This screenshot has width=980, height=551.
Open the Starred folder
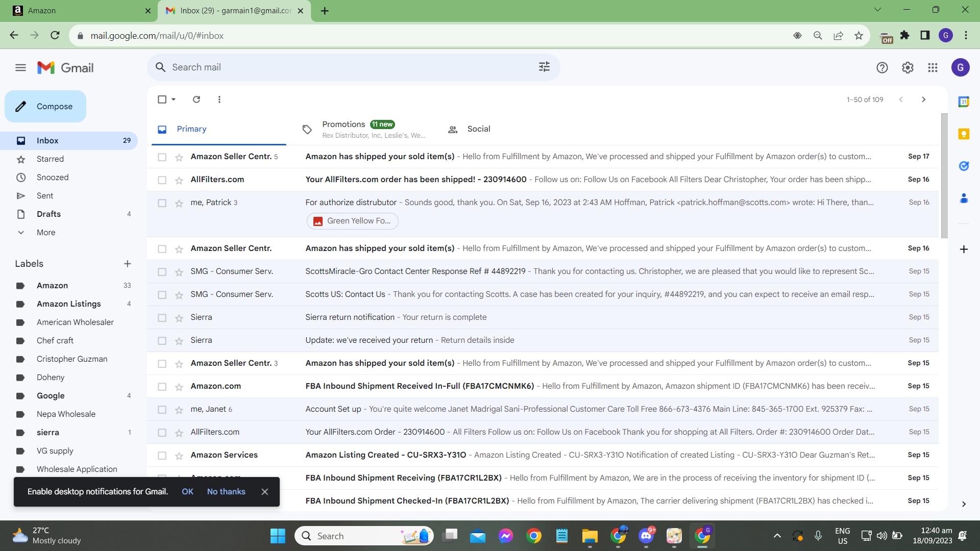point(69,159)
